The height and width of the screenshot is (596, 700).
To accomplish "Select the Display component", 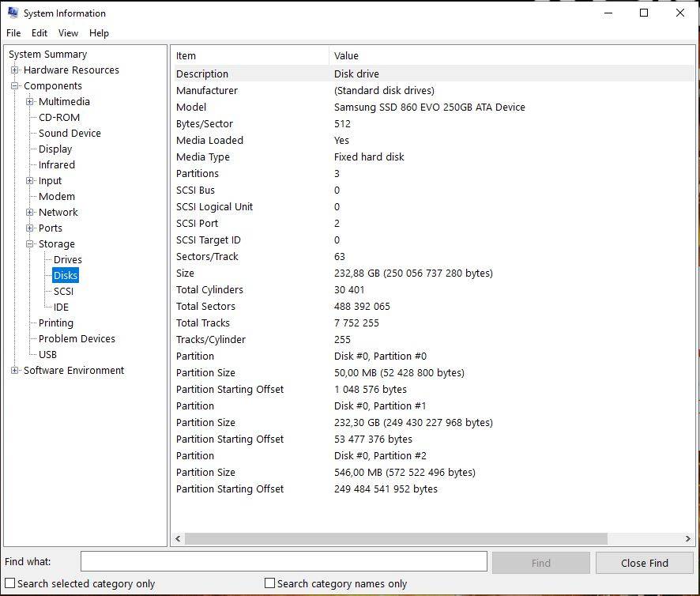I will point(55,149).
